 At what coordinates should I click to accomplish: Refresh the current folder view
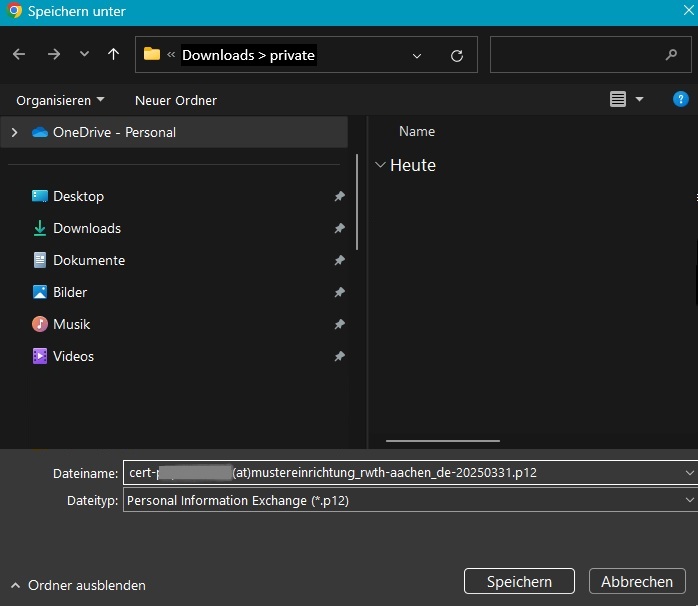click(457, 56)
